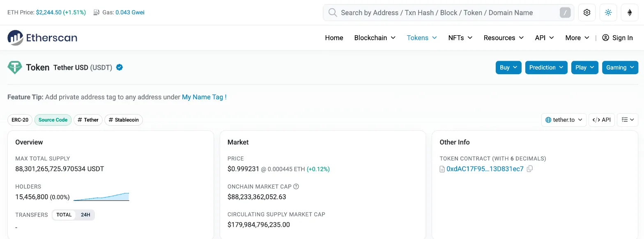Click onchain market cap $88,233,362,052.63
Screen dimensions: 644x239
(x=257, y=197)
